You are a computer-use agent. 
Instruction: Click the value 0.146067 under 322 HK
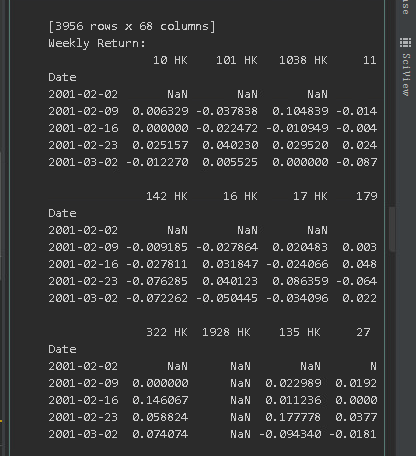point(160,400)
